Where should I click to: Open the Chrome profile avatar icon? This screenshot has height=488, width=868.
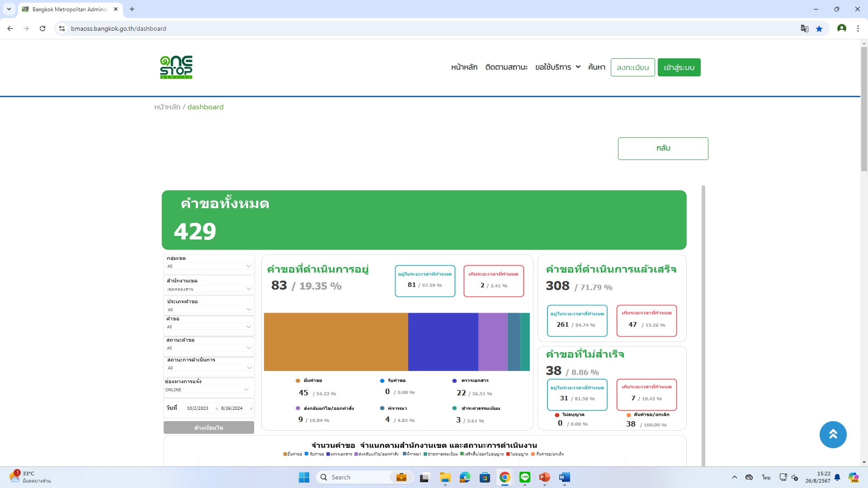[x=841, y=28]
